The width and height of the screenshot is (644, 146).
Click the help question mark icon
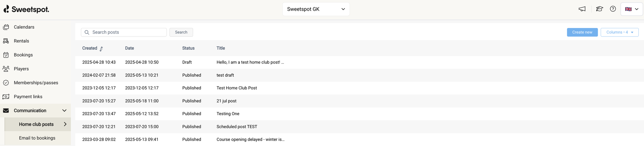pyautogui.click(x=613, y=9)
